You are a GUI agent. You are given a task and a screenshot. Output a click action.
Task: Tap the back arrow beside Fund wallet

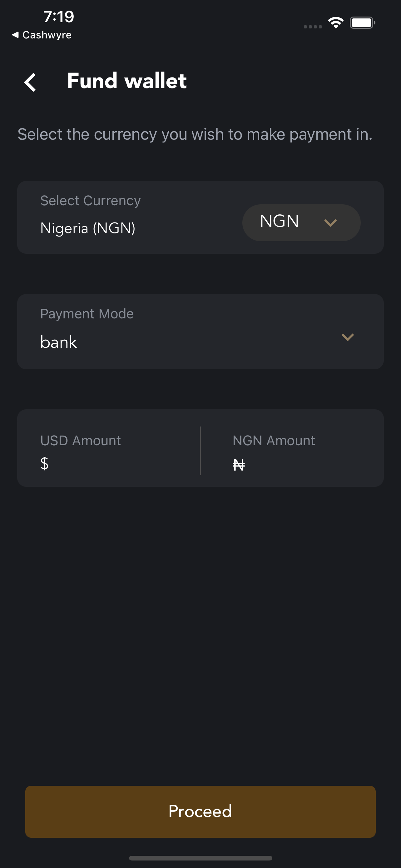tap(30, 82)
